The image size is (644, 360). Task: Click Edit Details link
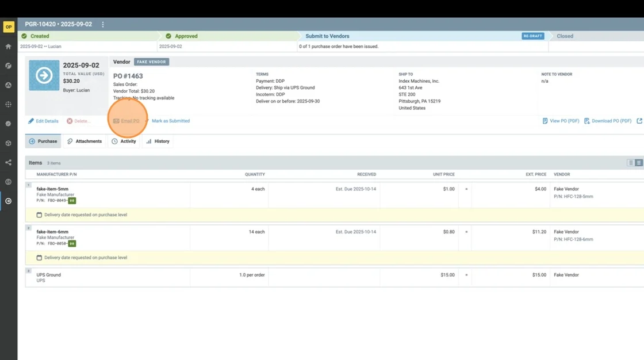click(44, 121)
